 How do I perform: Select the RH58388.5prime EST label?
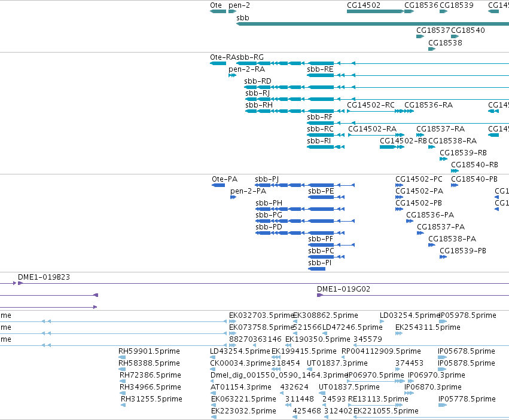coord(149,363)
